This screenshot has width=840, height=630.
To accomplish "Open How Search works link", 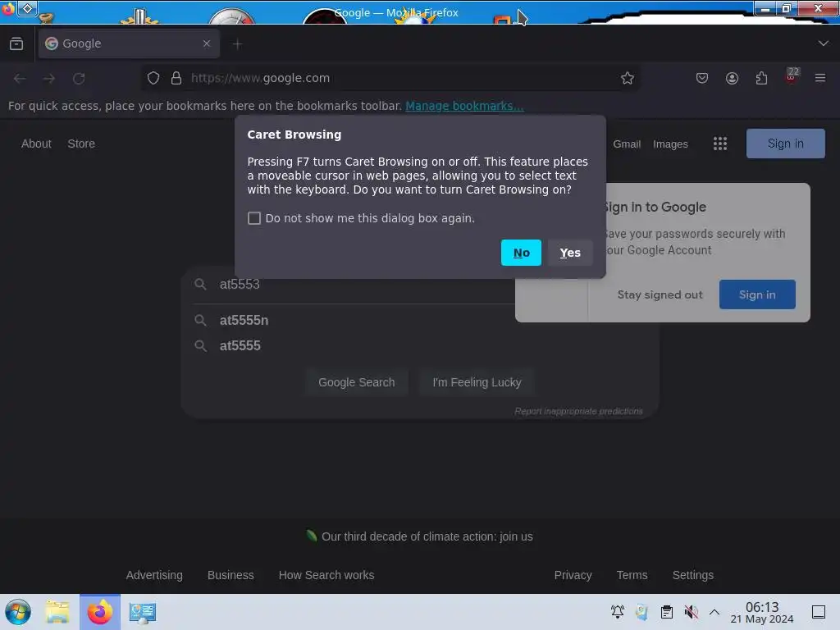I will pyautogui.click(x=326, y=575).
